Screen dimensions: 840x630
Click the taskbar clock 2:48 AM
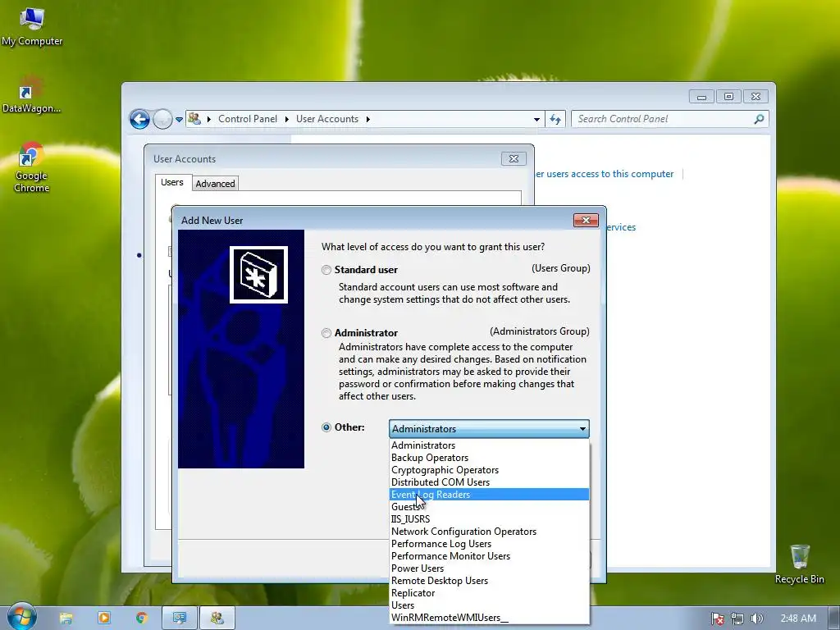[798, 619]
